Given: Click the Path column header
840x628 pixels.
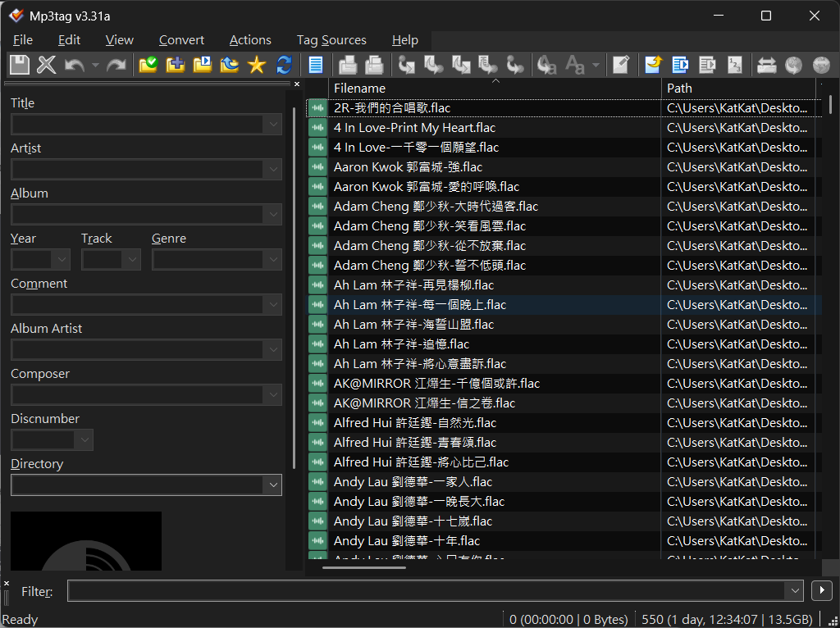Looking at the screenshot, I should click(x=738, y=88).
